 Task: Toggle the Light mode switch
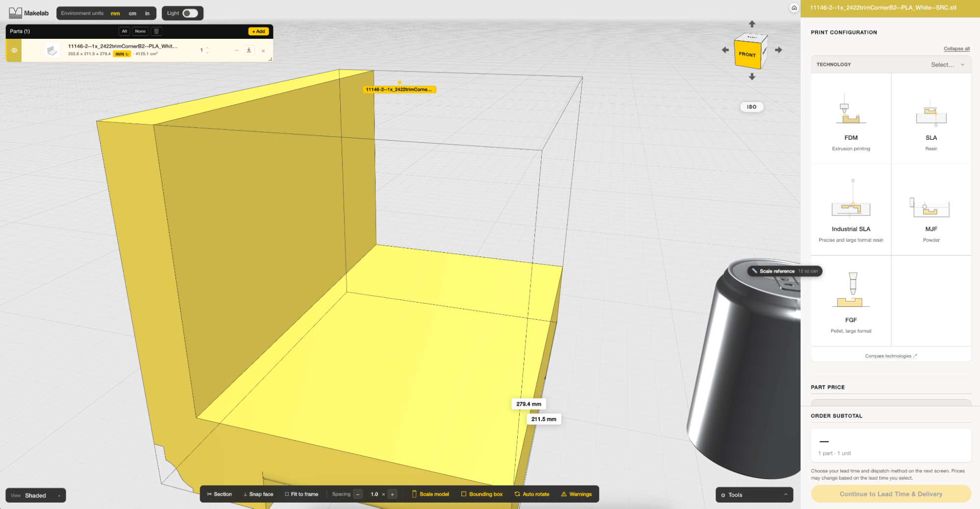point(190,13)
